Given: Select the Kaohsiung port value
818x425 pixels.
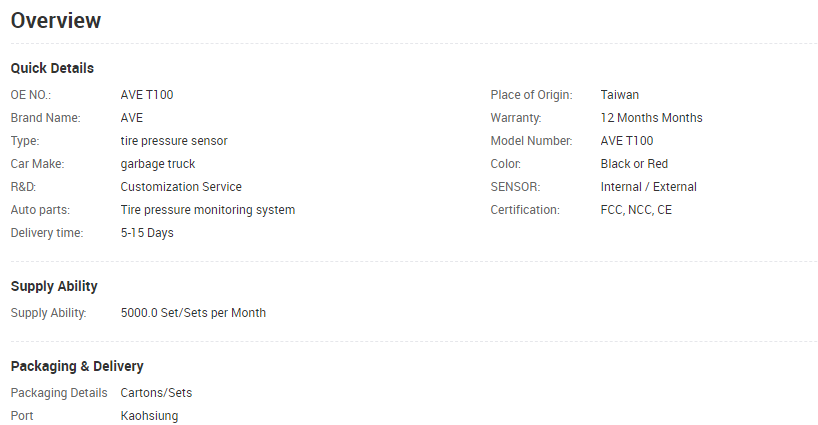Looking at the screenshot, I should [149, 416].
